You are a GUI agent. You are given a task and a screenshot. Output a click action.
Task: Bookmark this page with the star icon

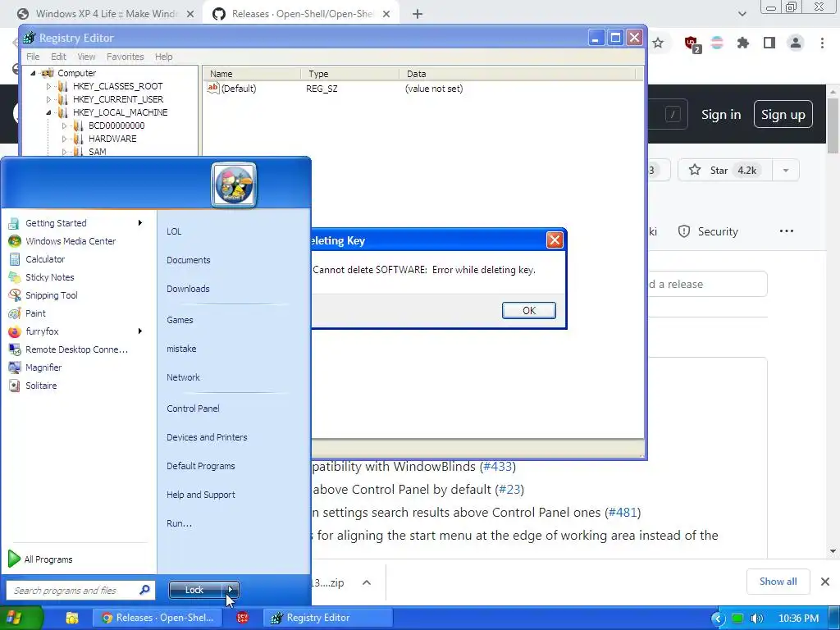[x=658, y=43]
